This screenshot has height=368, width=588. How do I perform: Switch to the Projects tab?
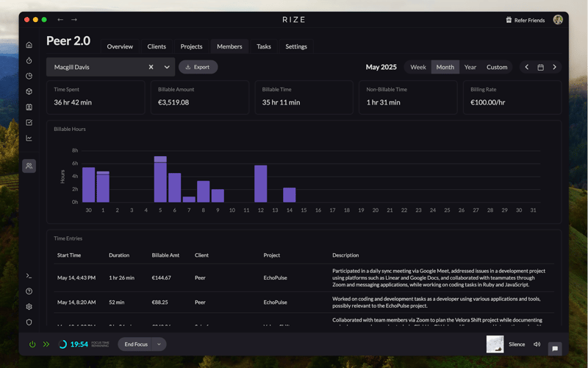pyautogui.click(x=191, y=46)
